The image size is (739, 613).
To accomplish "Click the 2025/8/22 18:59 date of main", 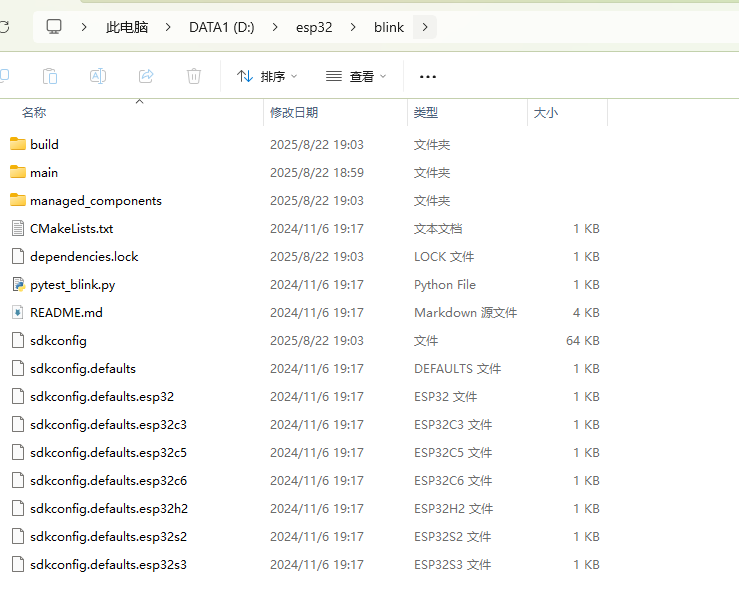I will (x=317, y=172).
